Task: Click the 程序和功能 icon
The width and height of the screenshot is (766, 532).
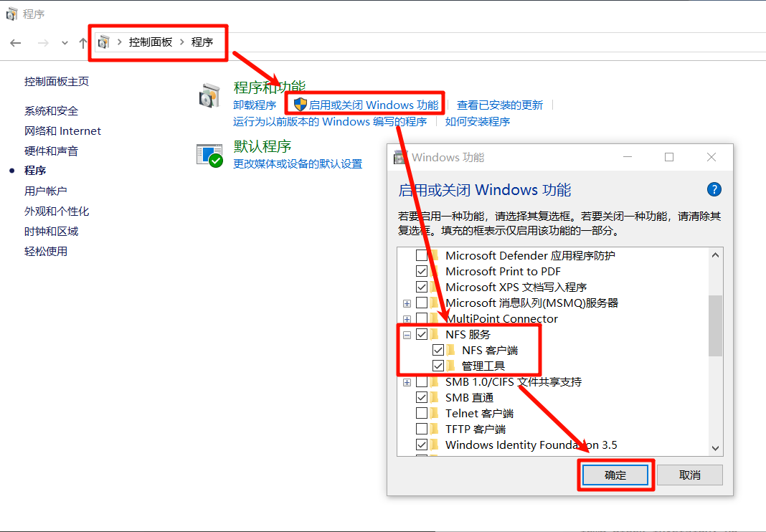Action: pyautogui.click(x=209, y=95)
